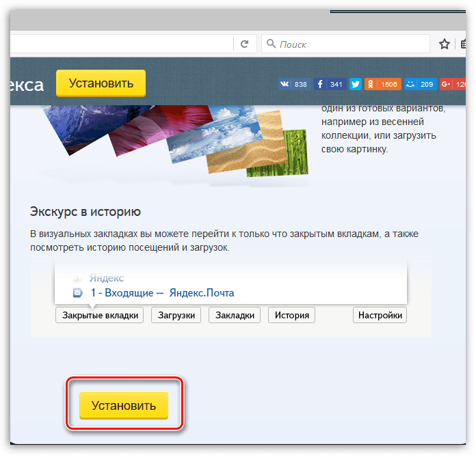Click the search magnifier icon

pos(271,44)
